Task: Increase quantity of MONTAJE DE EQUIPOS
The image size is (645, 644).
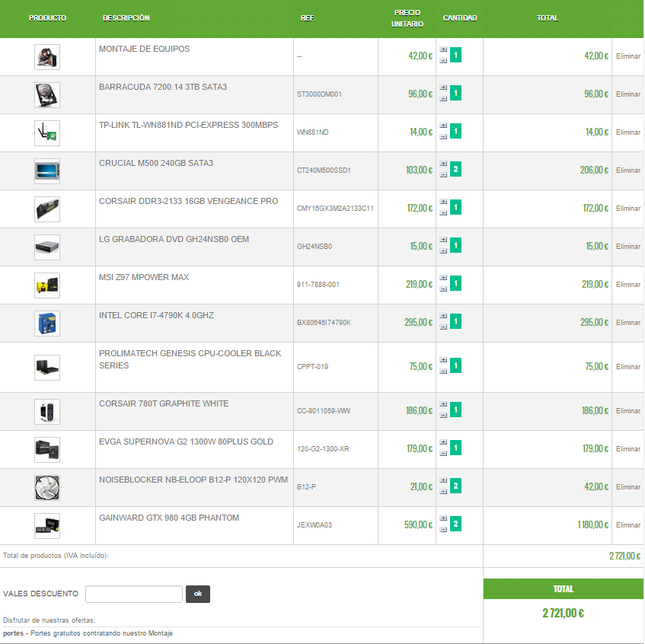Action: [443, 49]
